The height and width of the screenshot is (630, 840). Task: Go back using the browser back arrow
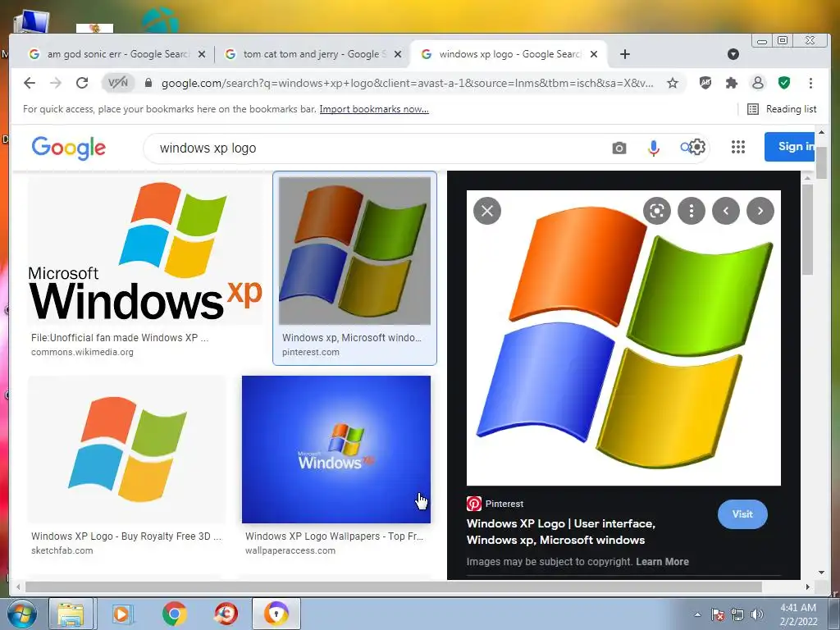[30, 83]
